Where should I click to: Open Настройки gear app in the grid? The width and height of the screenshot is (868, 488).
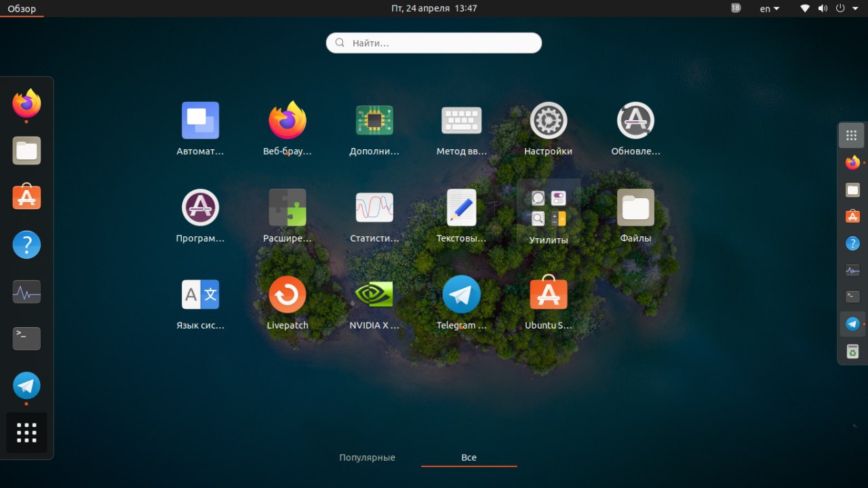click(548, 129)
